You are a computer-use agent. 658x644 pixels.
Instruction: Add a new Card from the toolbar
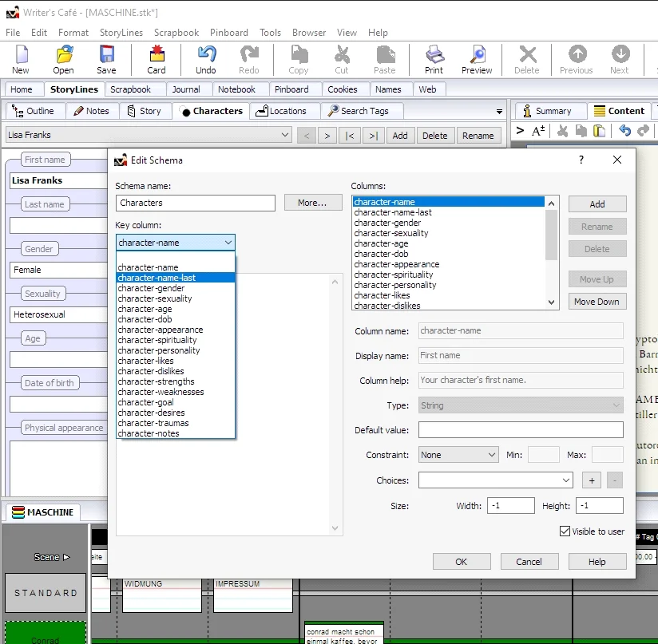tap(157, 60)
